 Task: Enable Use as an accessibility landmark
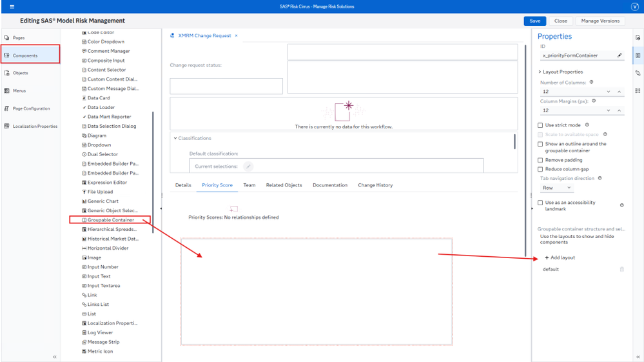click(x=540, y=203)
